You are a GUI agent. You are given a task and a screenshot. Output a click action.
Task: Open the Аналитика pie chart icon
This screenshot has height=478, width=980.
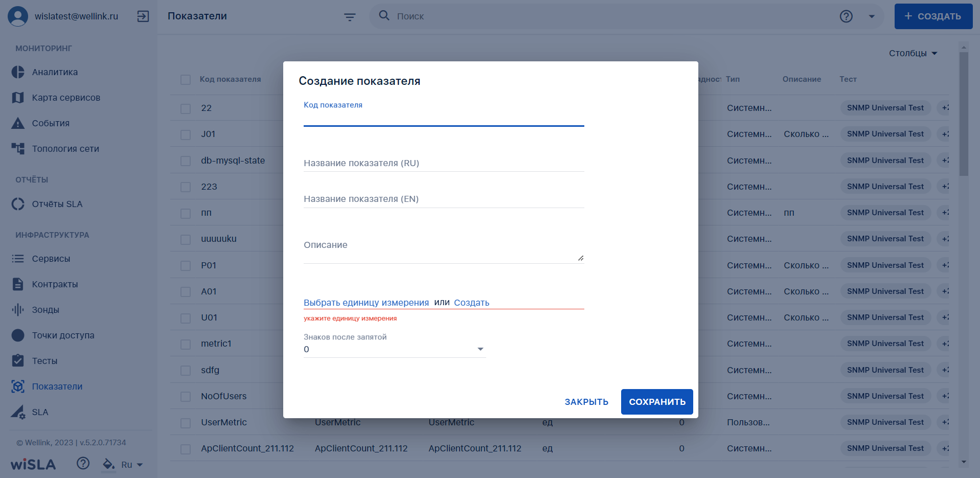pyautogui.click(x=18, y=72)
